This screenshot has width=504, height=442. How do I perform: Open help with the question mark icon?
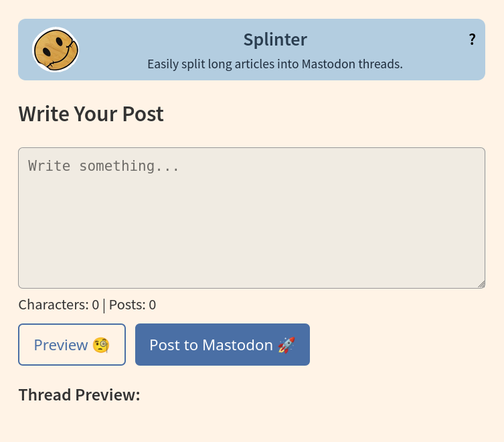click(472, 40)
